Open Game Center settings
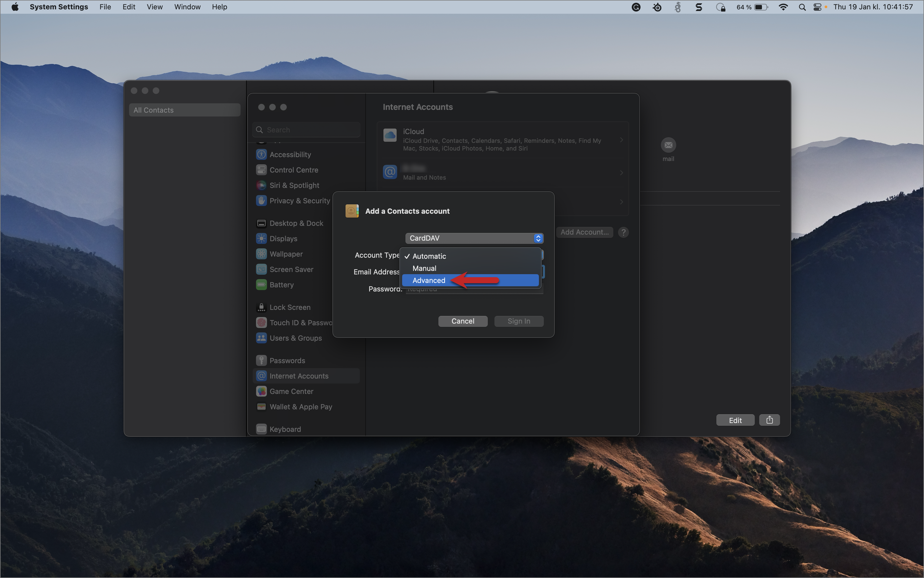This screenshot has width=924, height=578. [x=306, y=391]
